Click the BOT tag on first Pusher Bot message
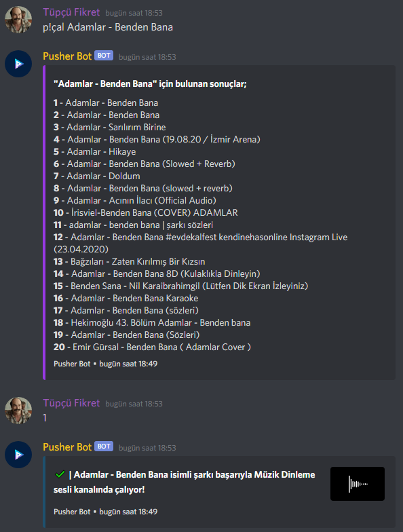Screen dimensions: 403x532 coord(104,56)
